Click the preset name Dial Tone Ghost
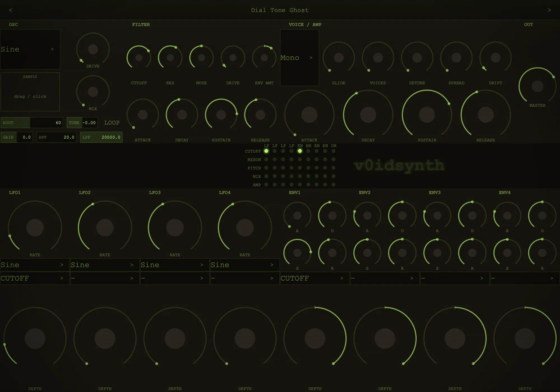The image size is (560, 392). [280, 10]
